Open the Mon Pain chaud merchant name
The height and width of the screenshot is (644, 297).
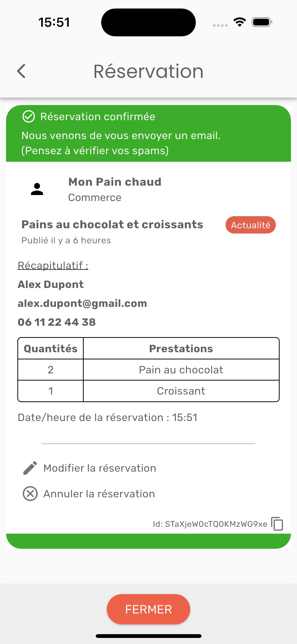click(115, 182)
